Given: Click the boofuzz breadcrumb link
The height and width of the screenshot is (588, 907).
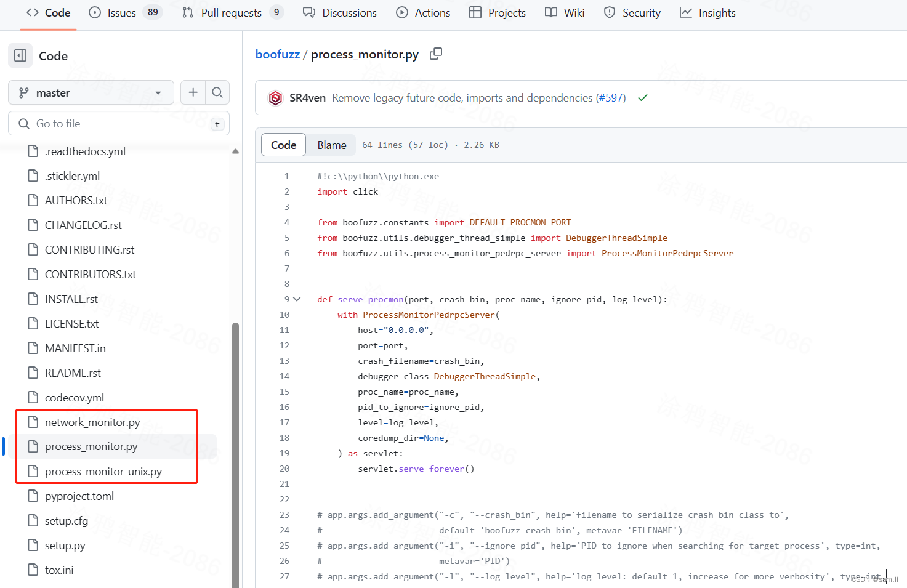Looking at the screenshot, I should (x=278, y=54).
